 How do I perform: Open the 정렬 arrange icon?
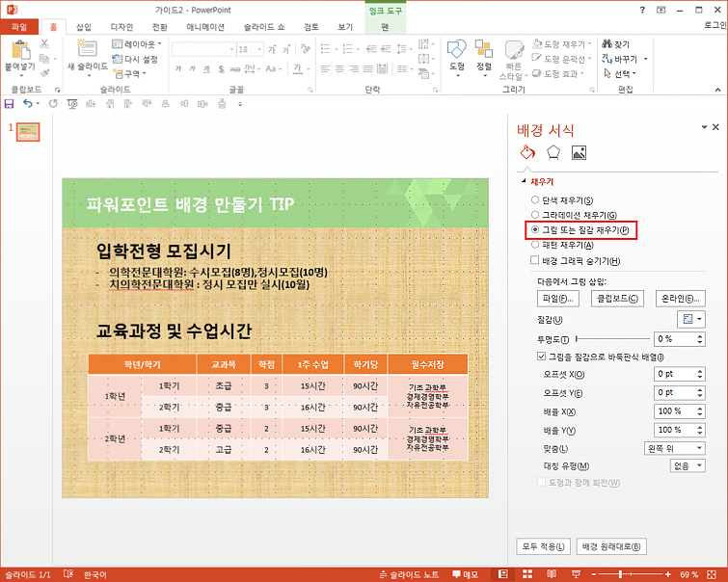[484, 49]
